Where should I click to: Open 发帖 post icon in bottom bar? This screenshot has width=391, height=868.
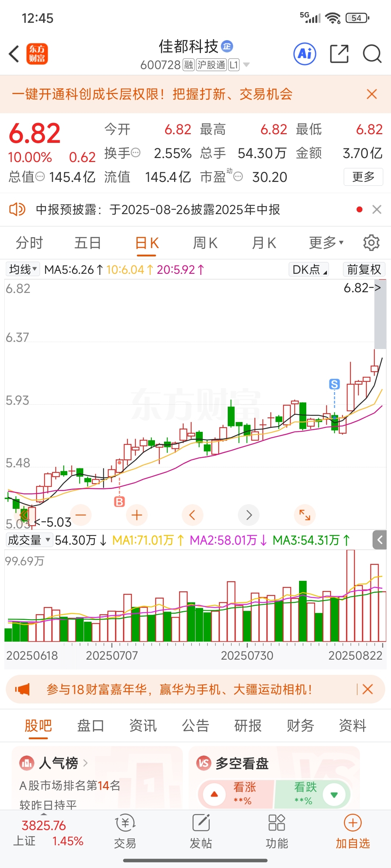pos(201,831)
